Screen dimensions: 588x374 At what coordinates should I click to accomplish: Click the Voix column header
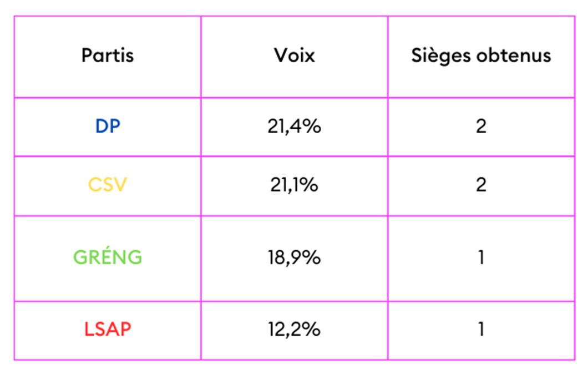pyautogui.click(x=294, y=56)
